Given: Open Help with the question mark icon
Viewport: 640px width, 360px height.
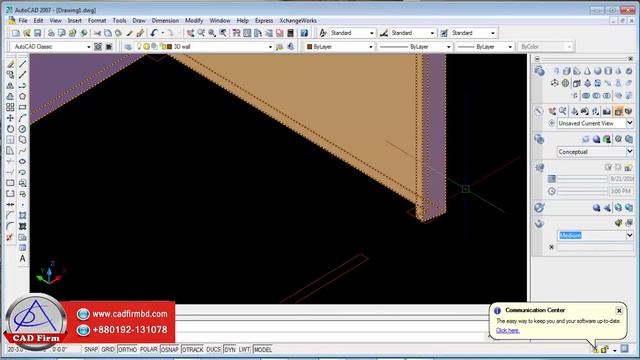Looking at the screenshot, I should [304, 33].
